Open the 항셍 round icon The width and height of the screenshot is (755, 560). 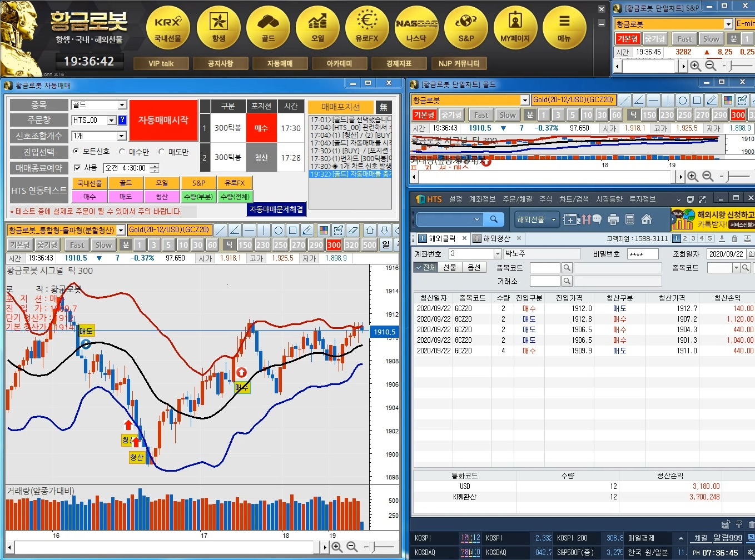coord(218,27)
